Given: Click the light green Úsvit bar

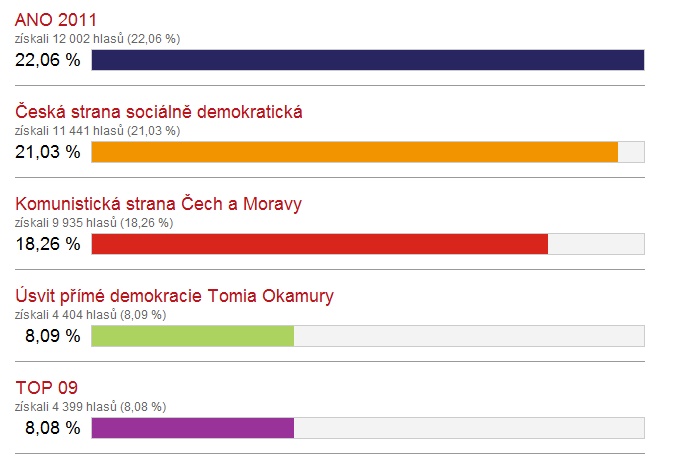Looking at the screenshot, I should [192, 336].
